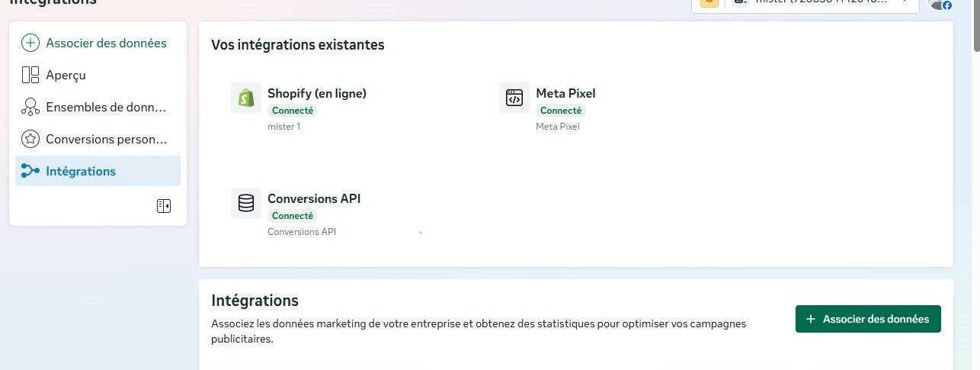Select the Intégrations menu item

point(81,171)
